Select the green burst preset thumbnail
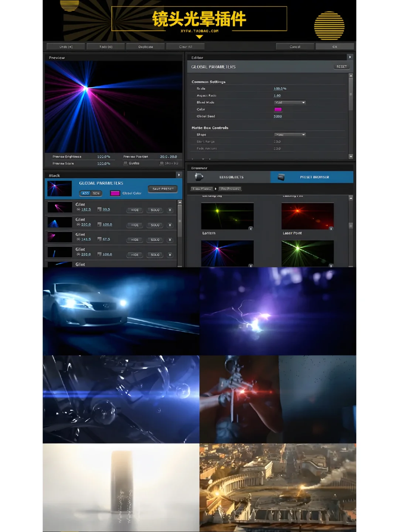The height and width of the screenshot is (532, 399). 307,253
